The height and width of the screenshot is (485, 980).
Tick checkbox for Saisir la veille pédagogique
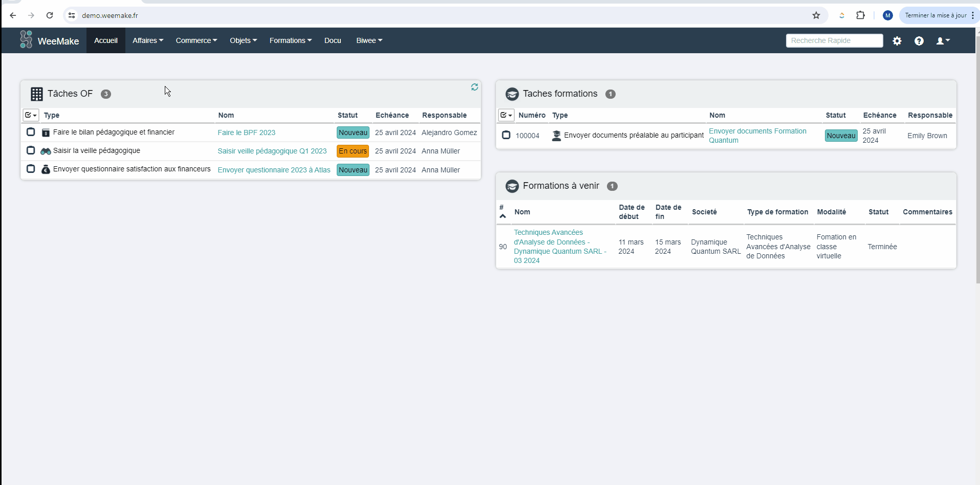click(31, 150)
